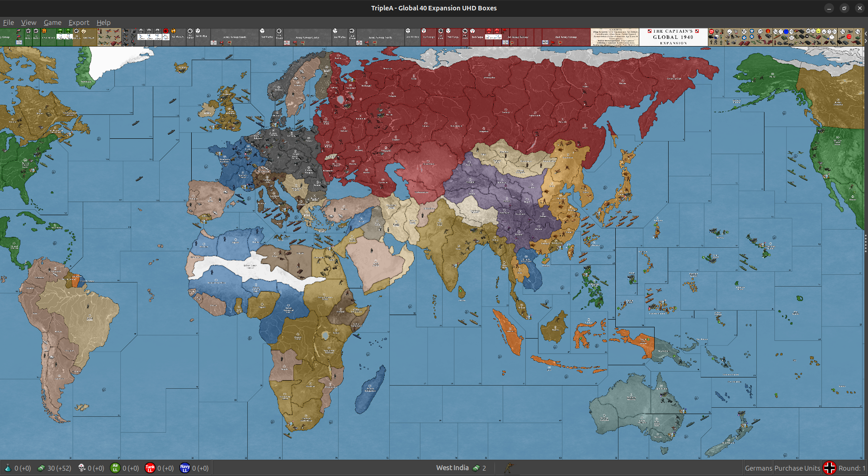Open the View menu options
This screenshot has height=476, width=868.
[x=28, y=22]
